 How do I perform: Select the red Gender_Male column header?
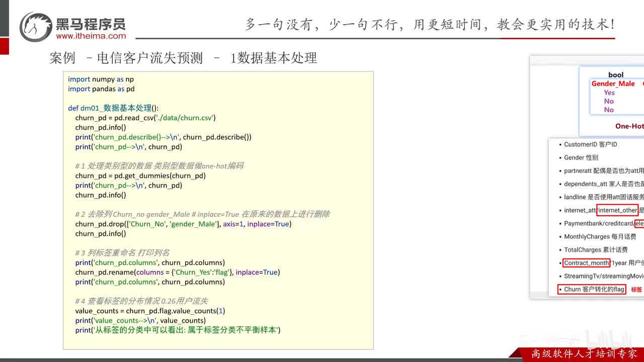tap(613, 84)
